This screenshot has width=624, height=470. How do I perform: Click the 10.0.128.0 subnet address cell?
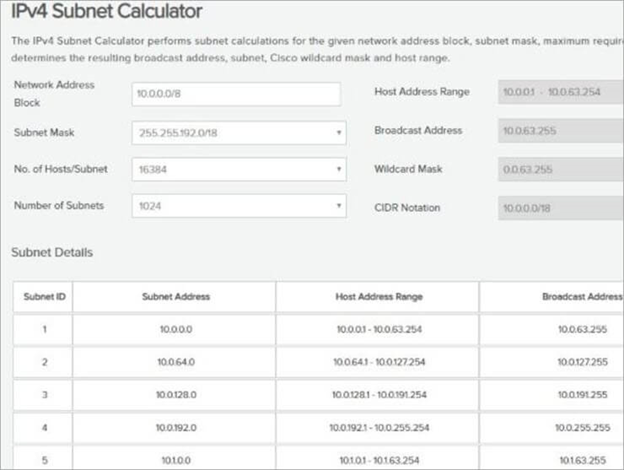point(174,394)
